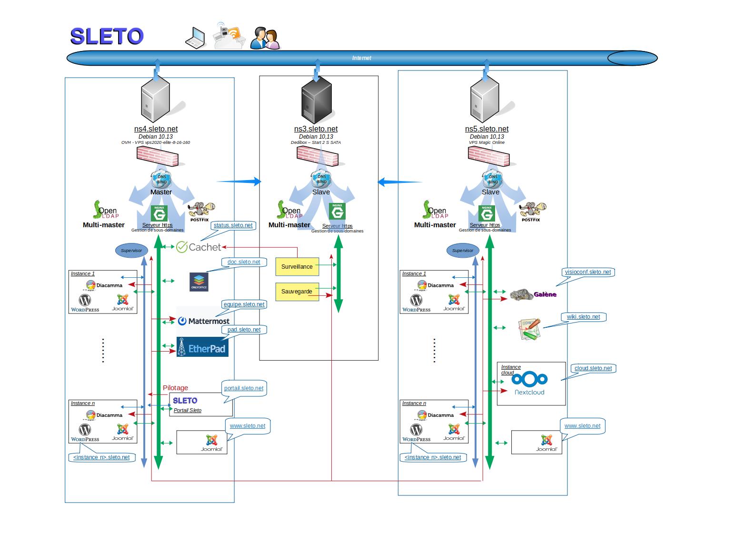Open the status.sleto.net link

233,225
